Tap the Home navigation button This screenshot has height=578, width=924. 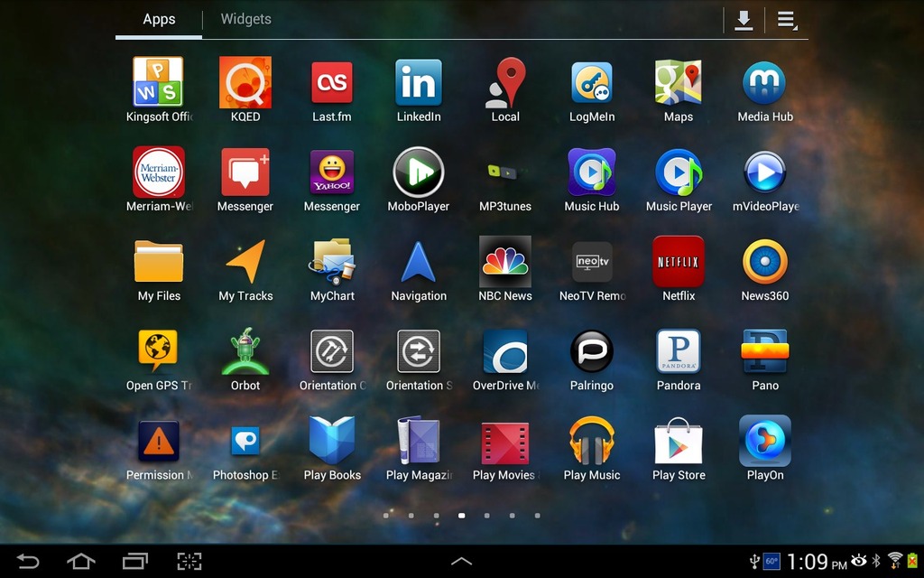(81, 561)
